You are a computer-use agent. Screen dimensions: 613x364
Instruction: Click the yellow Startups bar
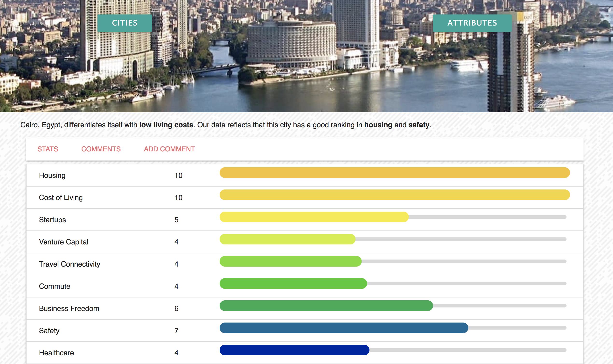(x=314, y=217)
